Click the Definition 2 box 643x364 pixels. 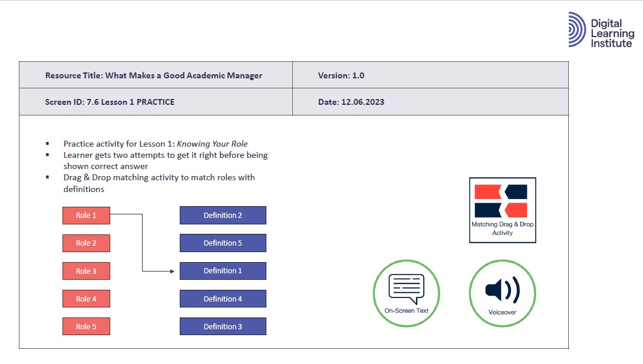[x=223, y=216]
